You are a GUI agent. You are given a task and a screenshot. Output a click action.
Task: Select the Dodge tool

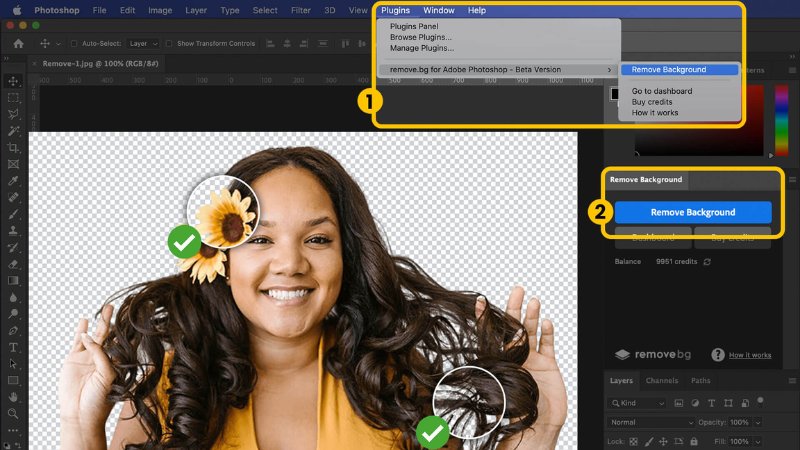[13, 314]
